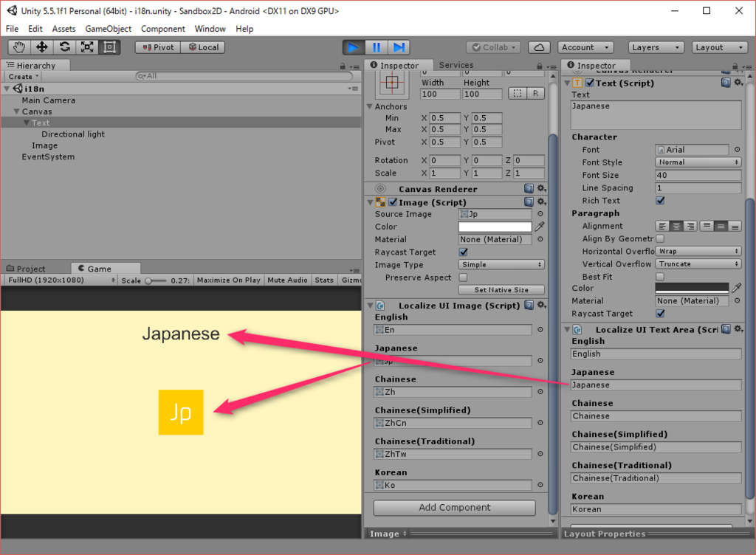Set bottom vertical text alignment

coord(735,226)
